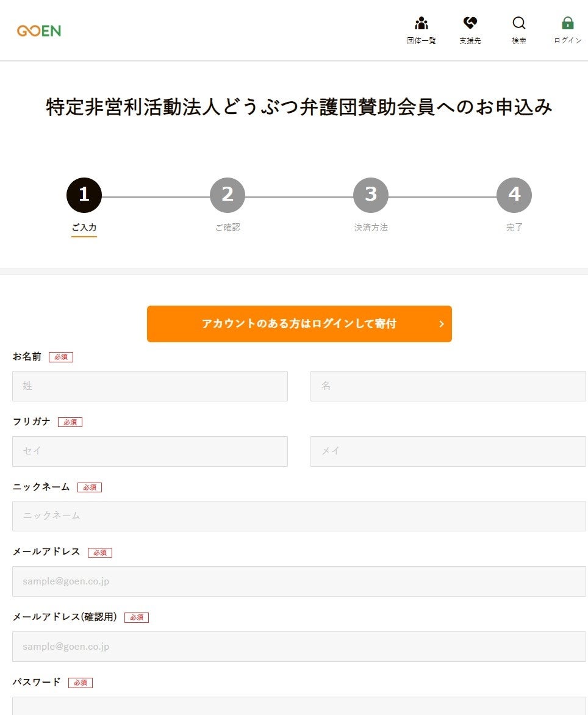Click step 4 circle 完了
Image resolution: width=588 pixels, height=715 pixels.
tap(514, 195)
